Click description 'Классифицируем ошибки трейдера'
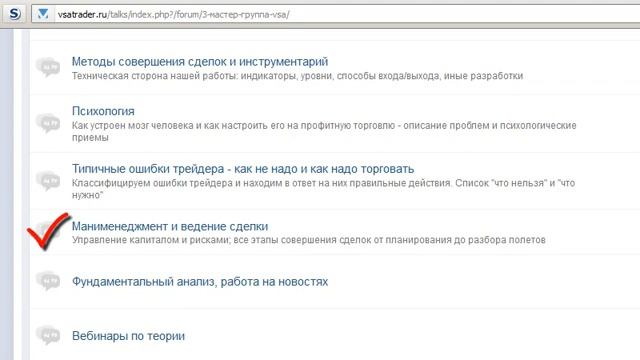The image size is (640, 360). click(x=323, y=189)
